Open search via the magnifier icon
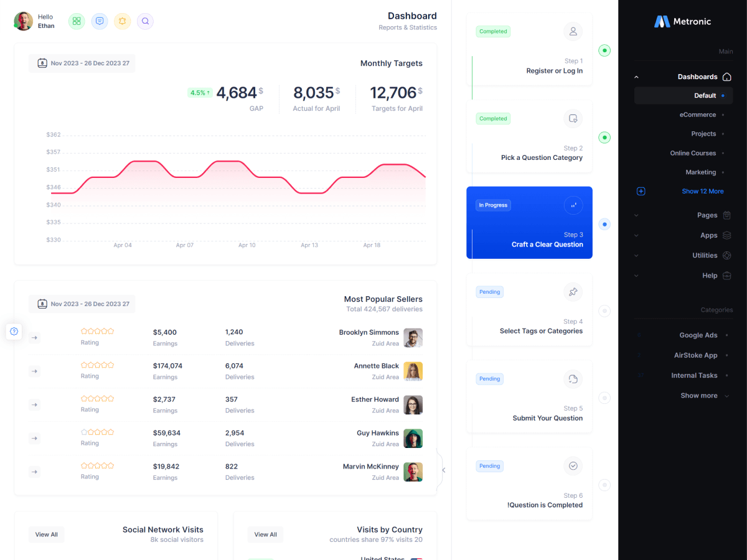This screenshot has width=747, height=560. tap(145, 21)
